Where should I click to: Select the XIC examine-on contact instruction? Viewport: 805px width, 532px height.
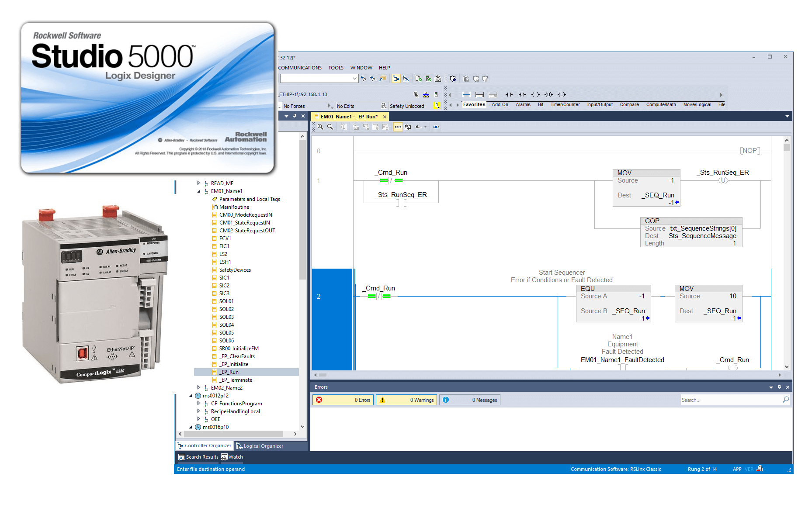[508, 94]
